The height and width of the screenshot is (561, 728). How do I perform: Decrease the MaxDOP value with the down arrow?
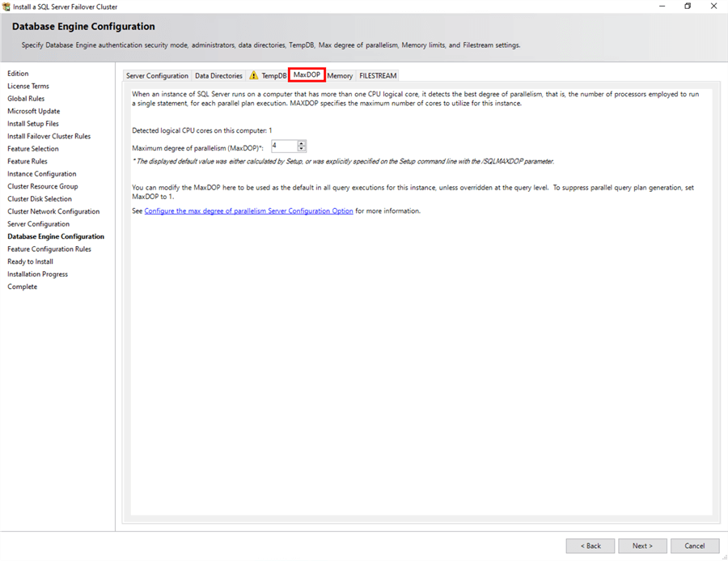(302, 149)
